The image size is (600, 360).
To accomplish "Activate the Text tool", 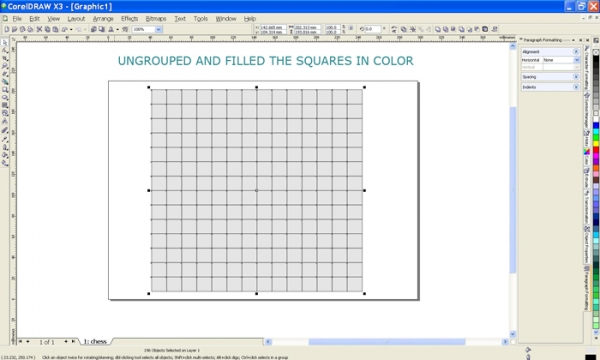I will tap(5, 121).
